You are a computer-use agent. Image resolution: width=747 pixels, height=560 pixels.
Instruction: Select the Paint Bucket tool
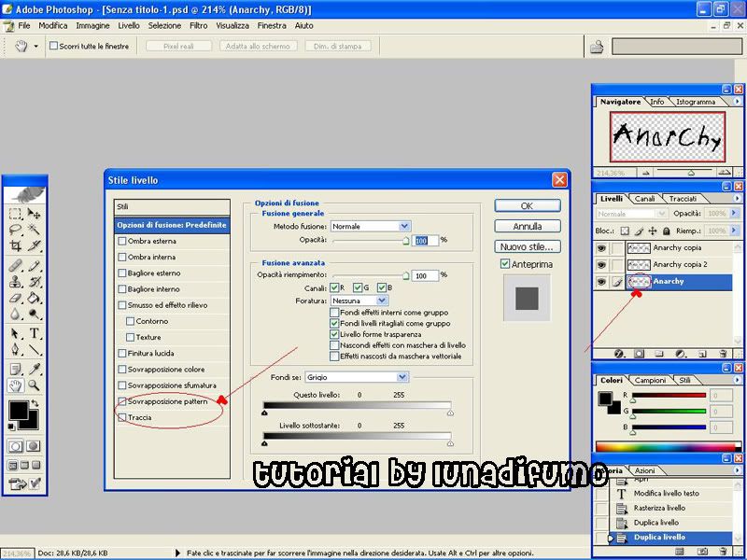click(34, 298)
